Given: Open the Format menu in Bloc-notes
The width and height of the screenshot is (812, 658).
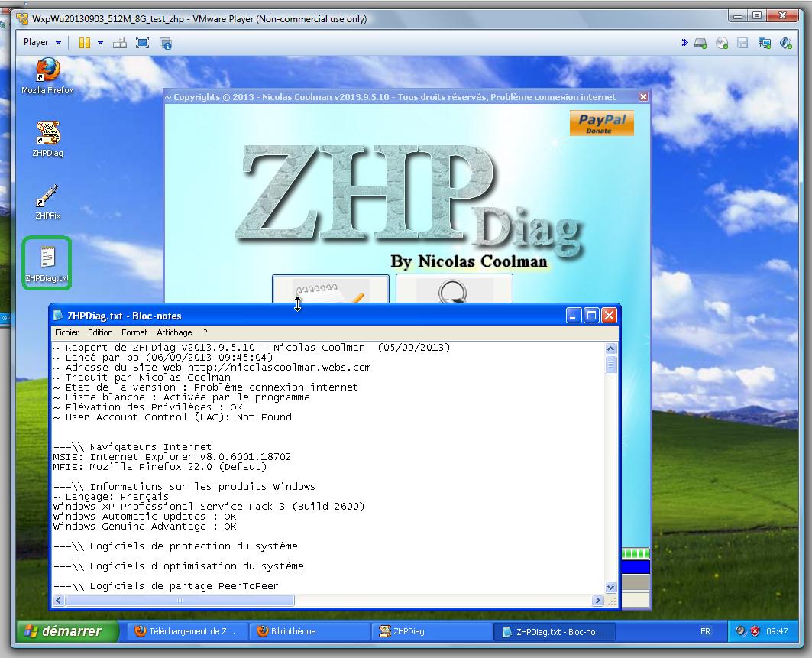Looking at the screenshot, I should click(x=134, y=332).
